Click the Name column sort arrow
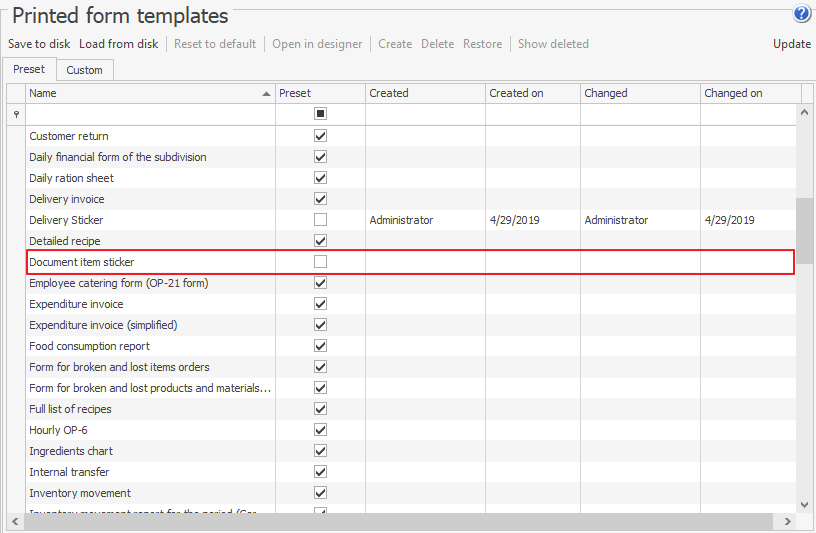This screenshot has width=816, height=533. pyautogui.click(x=266, y=94)
